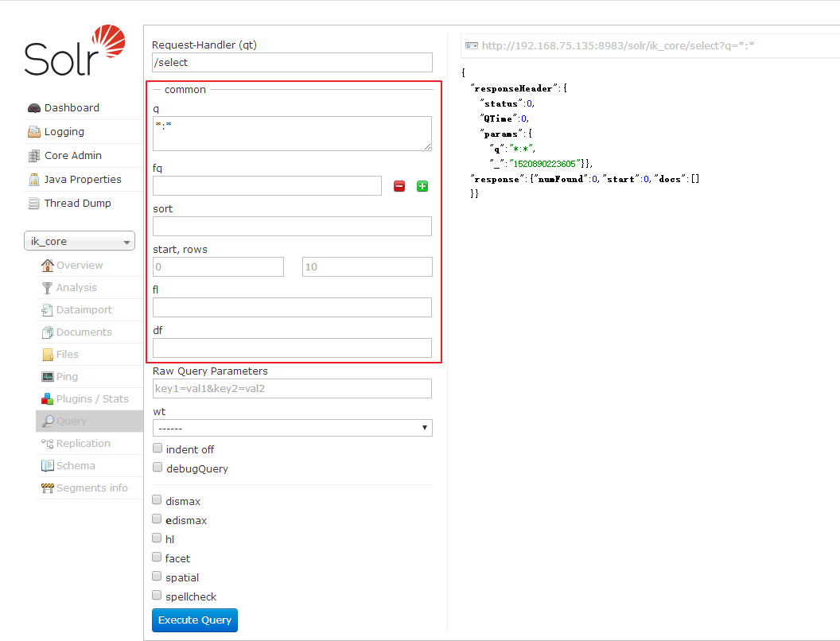Click the Dashboard gauge icon
The image size is (840, 641).
[33, 108]
